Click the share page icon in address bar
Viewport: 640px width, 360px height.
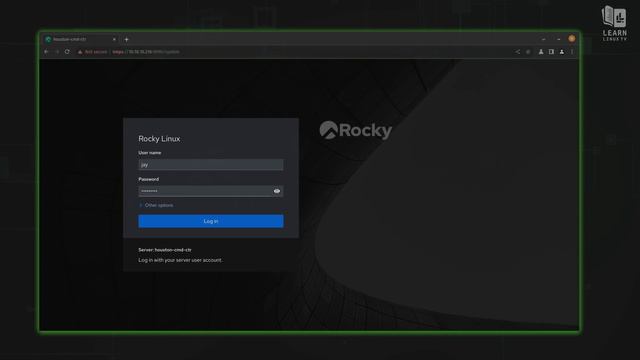pyautogui.click(x=517, y=52)
